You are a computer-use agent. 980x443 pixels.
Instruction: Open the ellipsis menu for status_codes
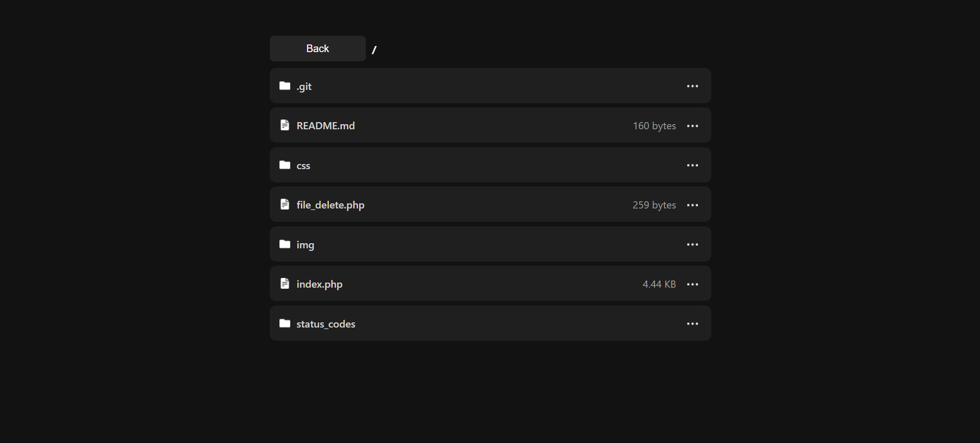pos(692,324)
